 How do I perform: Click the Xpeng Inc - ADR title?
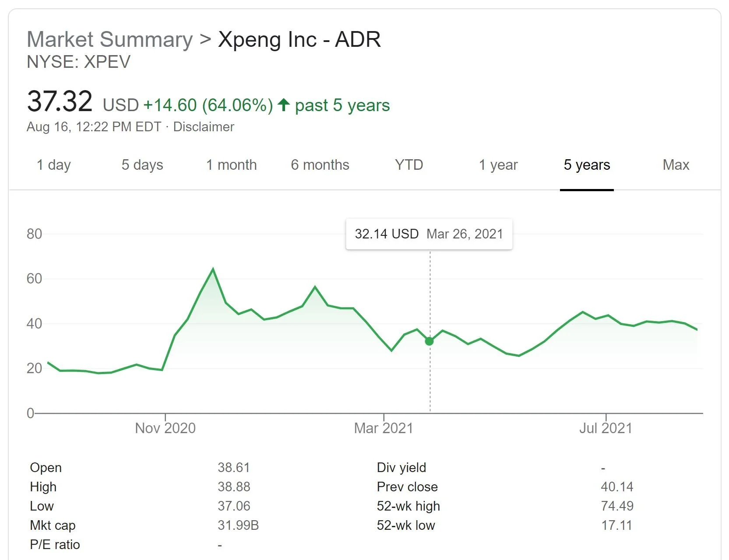pyautogui.click(x=299, y=39)
